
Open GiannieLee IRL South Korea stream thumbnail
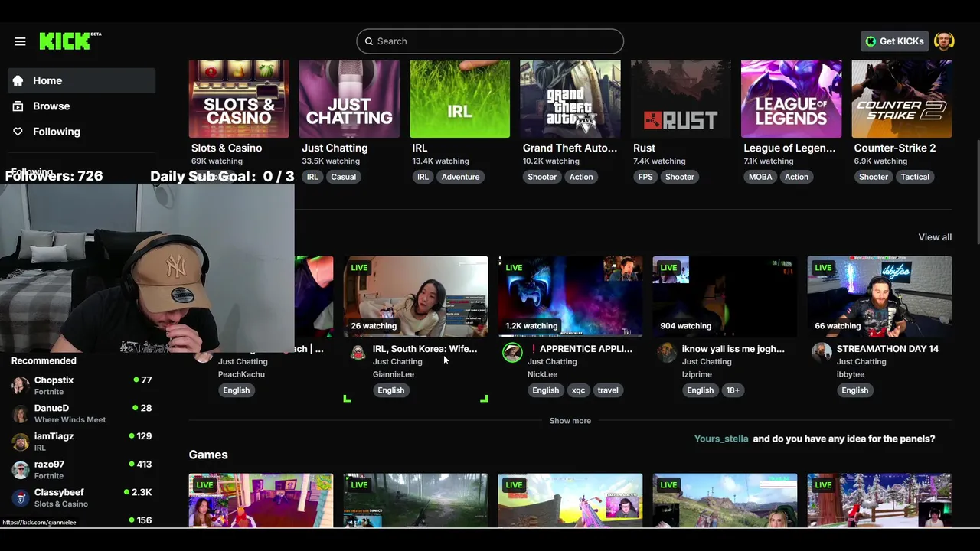click(416, 296)
